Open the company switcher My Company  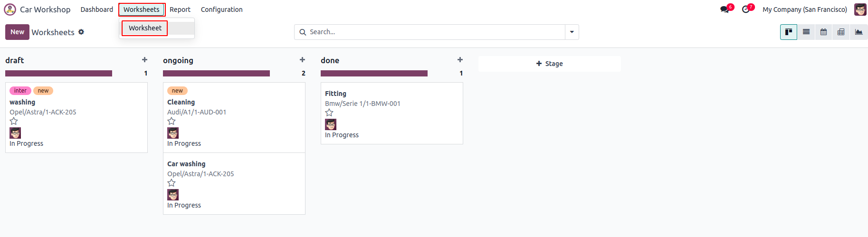click(x=804, y=9)
